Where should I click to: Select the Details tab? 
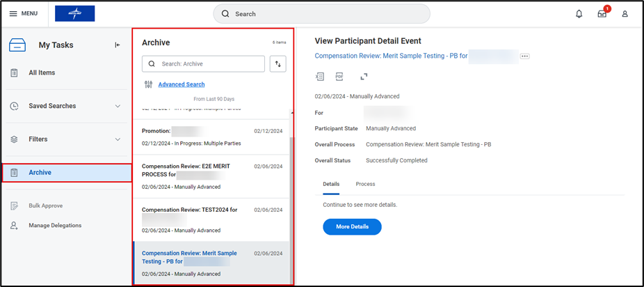click(331, 184)
